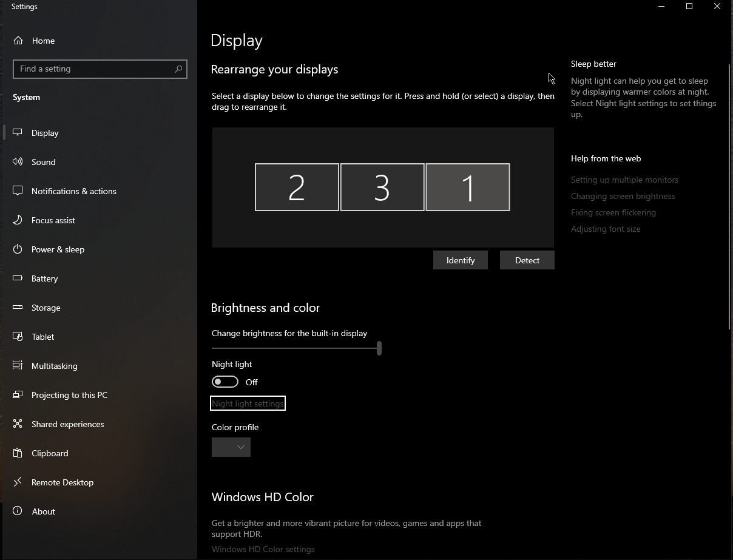This screenshot has height=560, width=733.
Task: Toggle the Night light switch
Action: click(225, 382)
